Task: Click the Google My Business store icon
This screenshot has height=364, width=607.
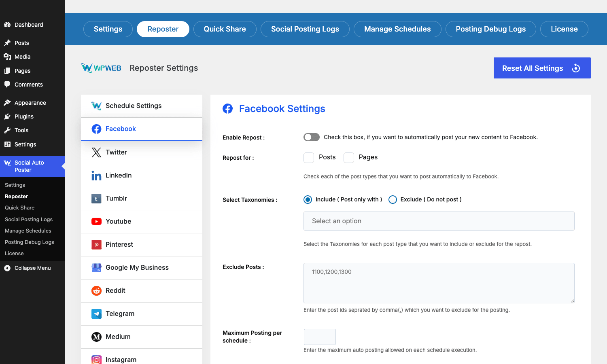Action: [96, 268]
